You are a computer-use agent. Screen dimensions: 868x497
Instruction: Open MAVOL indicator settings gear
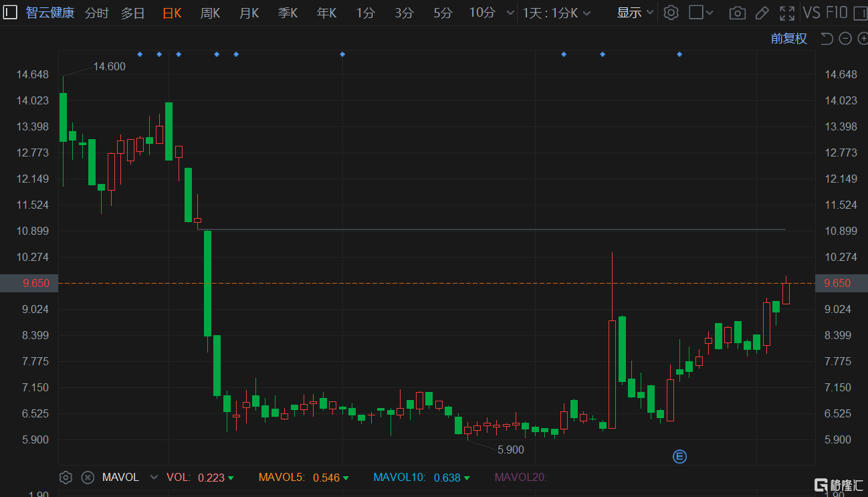66,478
